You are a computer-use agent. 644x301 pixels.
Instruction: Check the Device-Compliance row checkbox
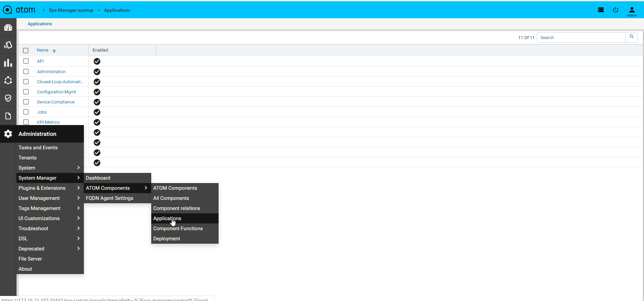(x=26, y=102)
